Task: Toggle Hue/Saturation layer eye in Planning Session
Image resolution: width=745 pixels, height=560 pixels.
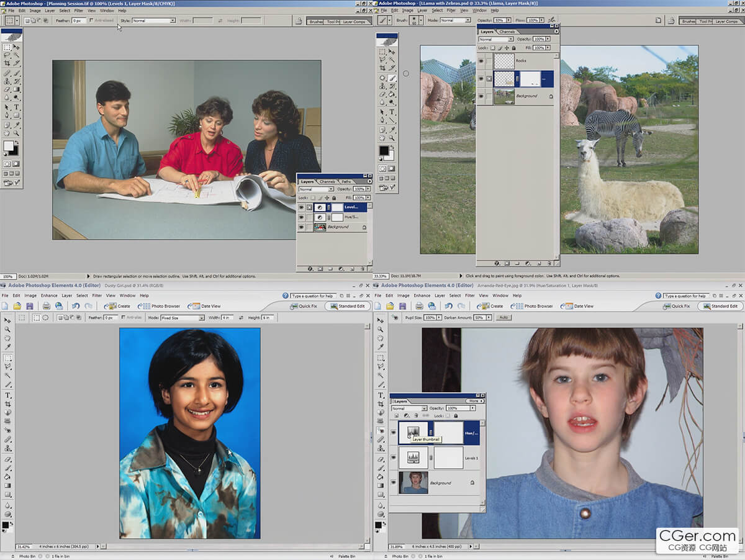Action: [x=301, y=217]
